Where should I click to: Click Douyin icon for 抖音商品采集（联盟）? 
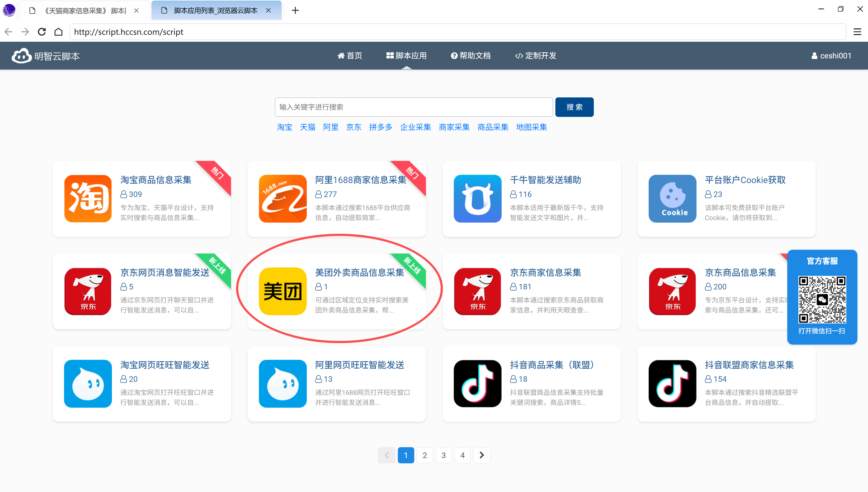click(477, 383)
